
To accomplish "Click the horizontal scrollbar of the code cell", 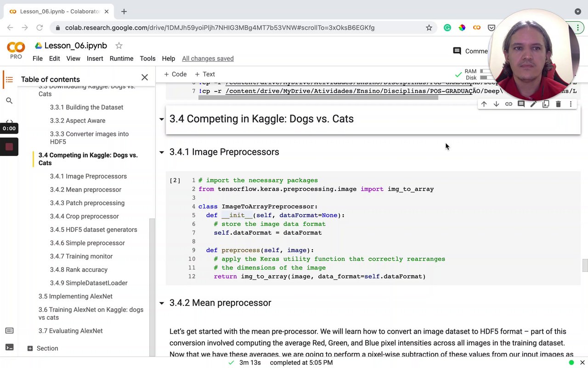I will point(318,97).
